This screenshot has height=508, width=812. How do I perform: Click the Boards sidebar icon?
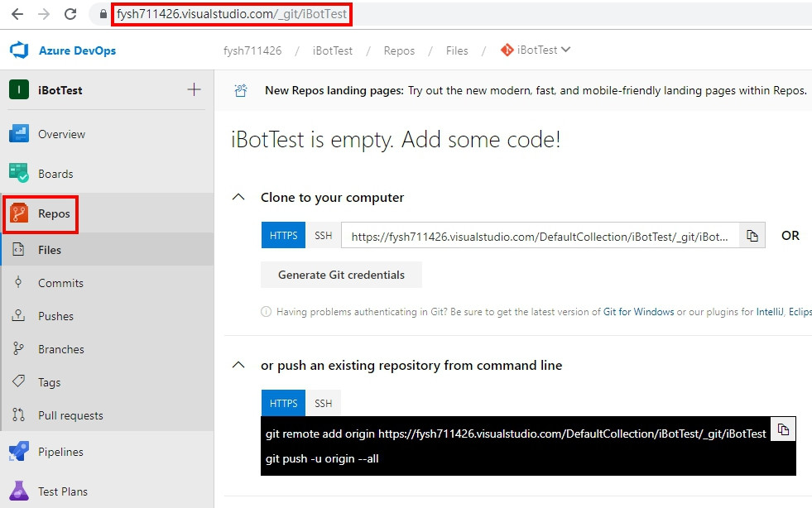coord(19,173)
